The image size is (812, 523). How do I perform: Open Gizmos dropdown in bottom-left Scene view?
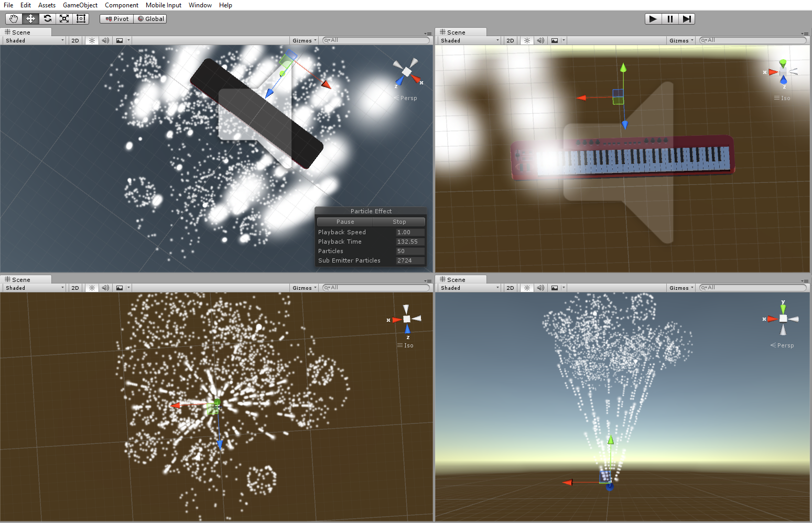click(305, 288)
